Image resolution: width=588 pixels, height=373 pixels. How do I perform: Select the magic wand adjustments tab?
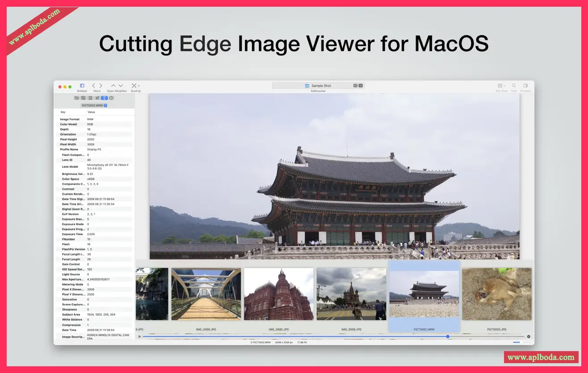[x=97, y=98]
